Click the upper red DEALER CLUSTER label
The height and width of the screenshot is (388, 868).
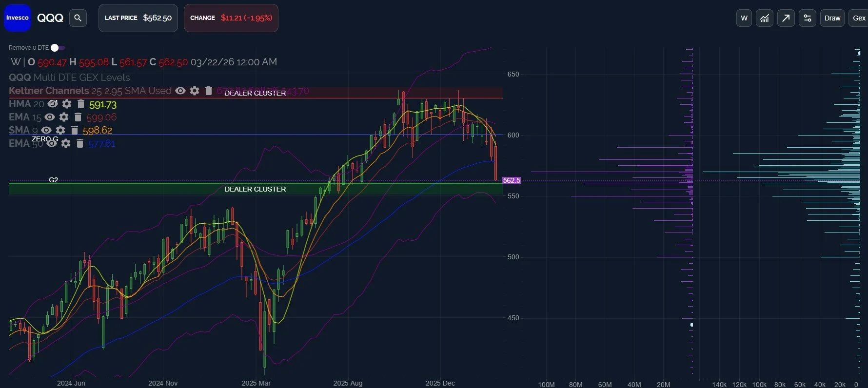255,93
